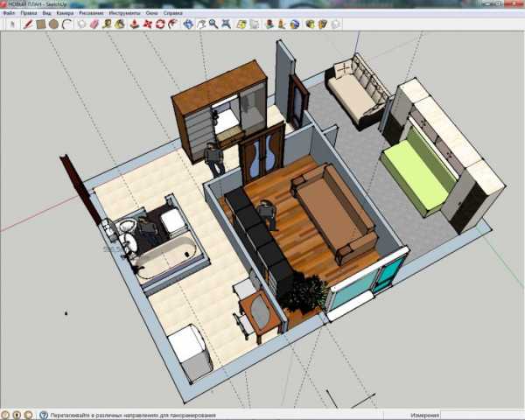Choose the Rectangle drawing tool
Image resolution: width=525 pixels, height=420 pixels.
[x=41, y=24]
